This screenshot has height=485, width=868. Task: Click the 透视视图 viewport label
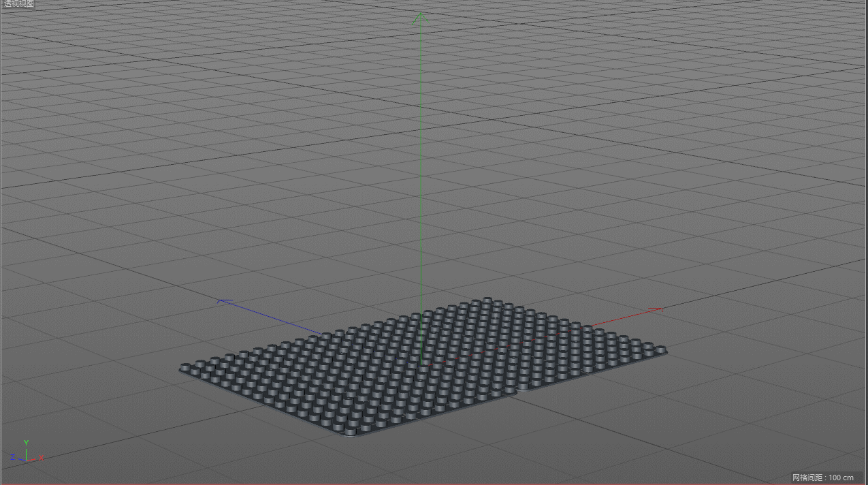[x=18, y=4]
